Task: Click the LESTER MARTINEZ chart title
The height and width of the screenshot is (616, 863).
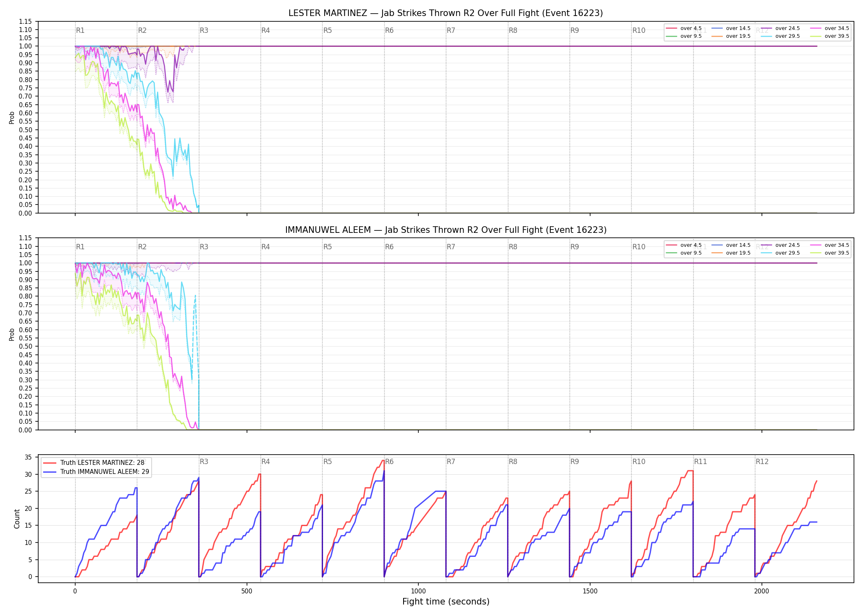Action: 446,13
